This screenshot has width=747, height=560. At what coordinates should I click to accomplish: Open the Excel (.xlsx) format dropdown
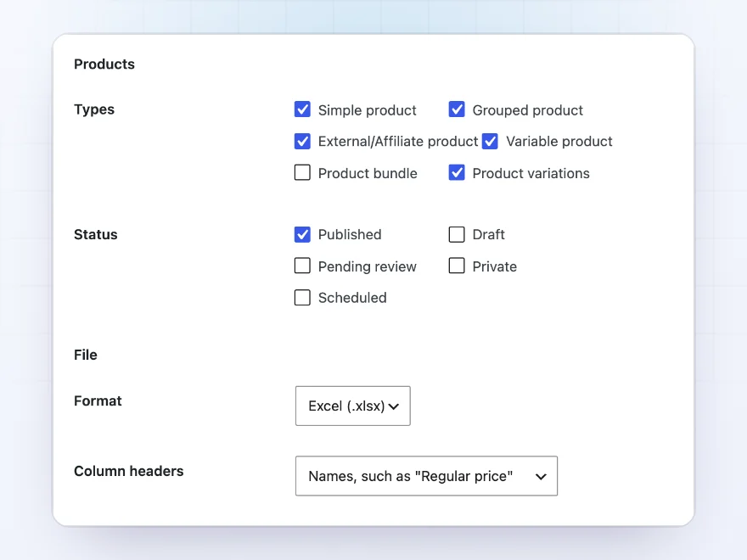(353, 406)
